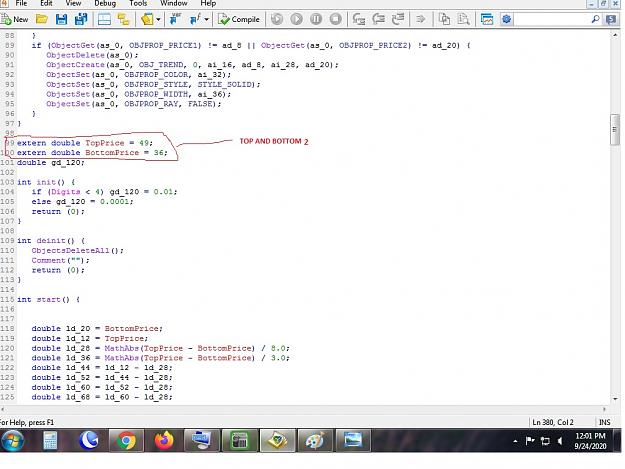625x469 pixels.
Task: Click the Step Out debug icon
Action: click(398, 19)
